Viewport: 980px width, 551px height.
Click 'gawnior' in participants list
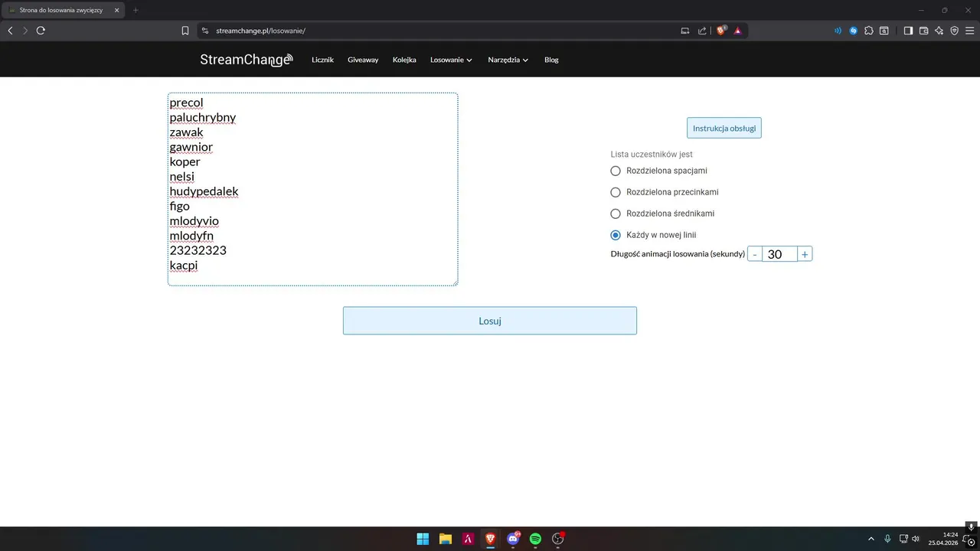click(x=191, y=147)
